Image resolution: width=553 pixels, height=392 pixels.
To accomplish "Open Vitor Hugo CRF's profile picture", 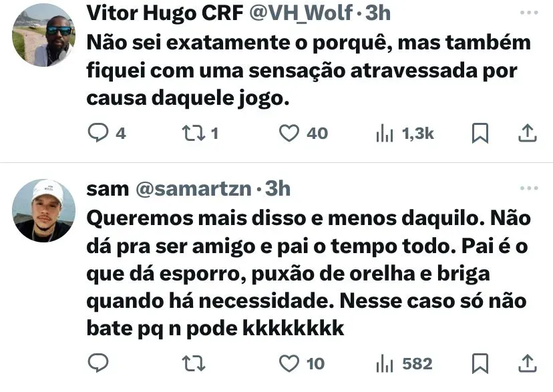I will pyautogui.click(x=43, y=35).
